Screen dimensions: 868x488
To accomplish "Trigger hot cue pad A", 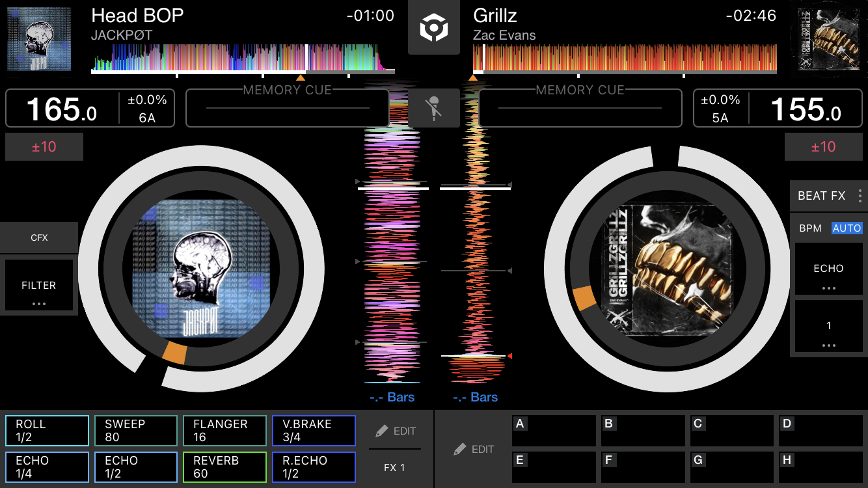I will [554, 430].
